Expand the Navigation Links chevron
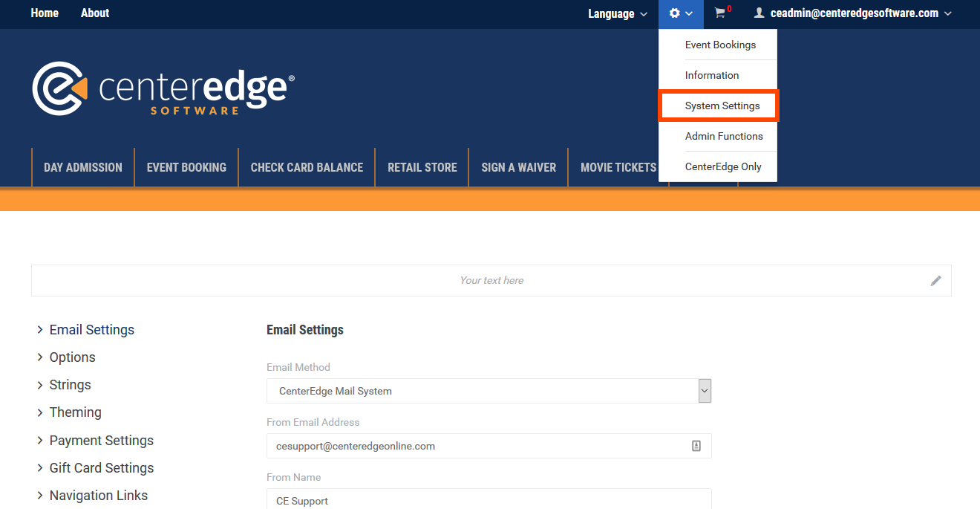 tap(40, 496)
